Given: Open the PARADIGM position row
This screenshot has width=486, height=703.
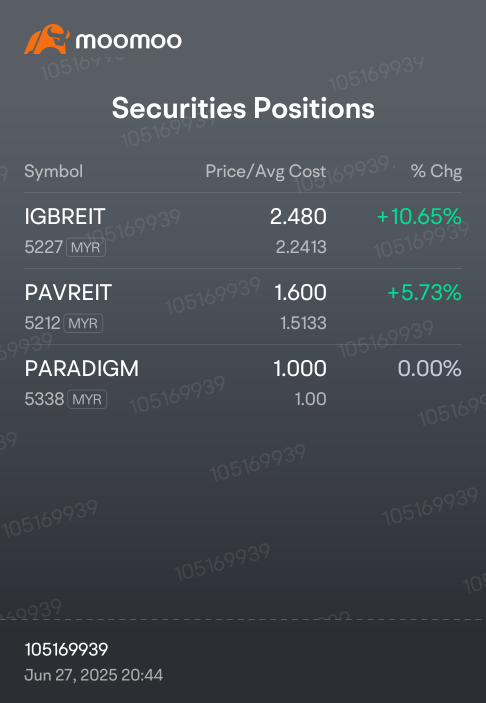Looking at the screenshot, I should pyautogui.click(x=243, y=383).
